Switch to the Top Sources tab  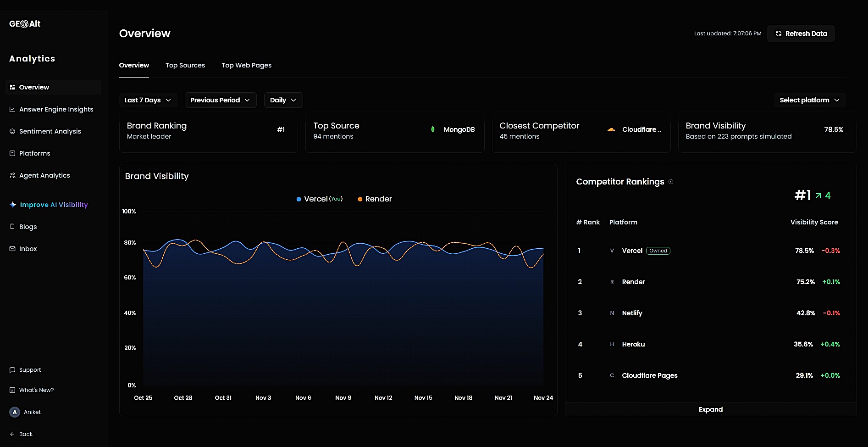185,65
